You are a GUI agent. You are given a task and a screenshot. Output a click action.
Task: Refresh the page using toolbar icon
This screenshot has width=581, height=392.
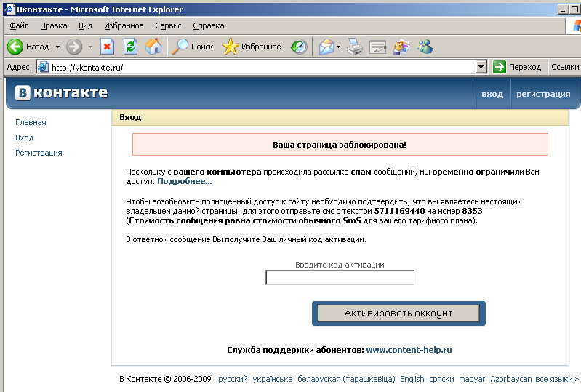(x=130, y=47)
